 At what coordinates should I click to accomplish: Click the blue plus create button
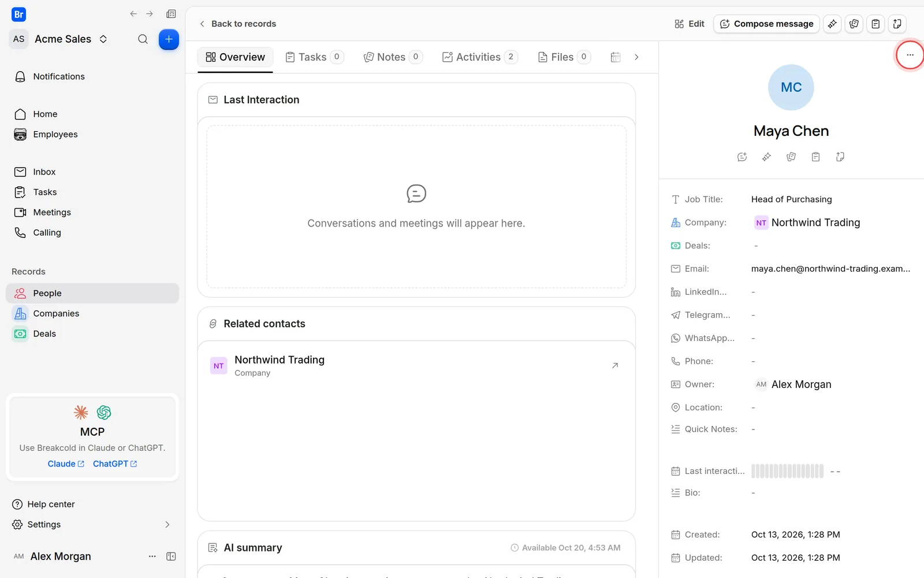[169, 39]
